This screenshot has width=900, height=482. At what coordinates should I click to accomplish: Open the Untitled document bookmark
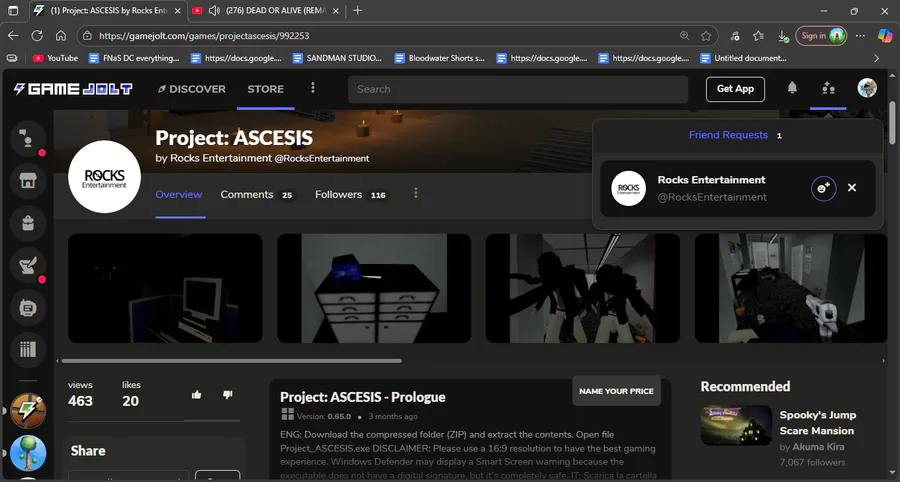[x=744, y=58]
